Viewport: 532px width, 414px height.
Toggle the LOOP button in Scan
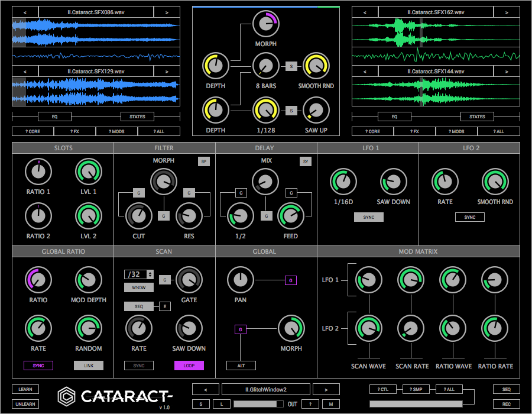click(189, 366)
